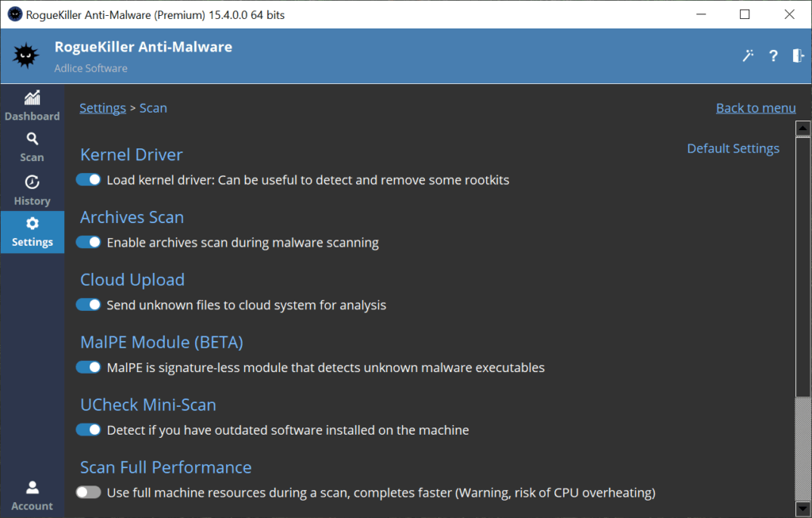The image size is (812, 518).
Task: Open help via the question mark icon
Action: [773, 56]
